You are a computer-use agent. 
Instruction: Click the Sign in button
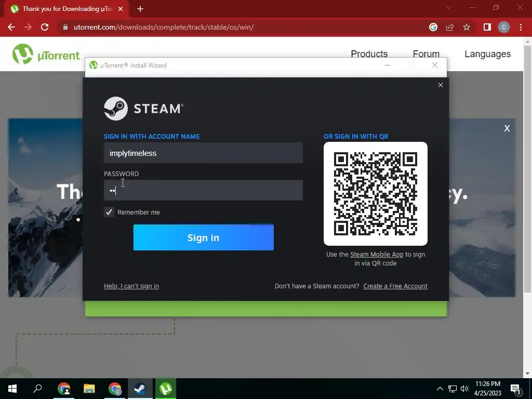203,237
